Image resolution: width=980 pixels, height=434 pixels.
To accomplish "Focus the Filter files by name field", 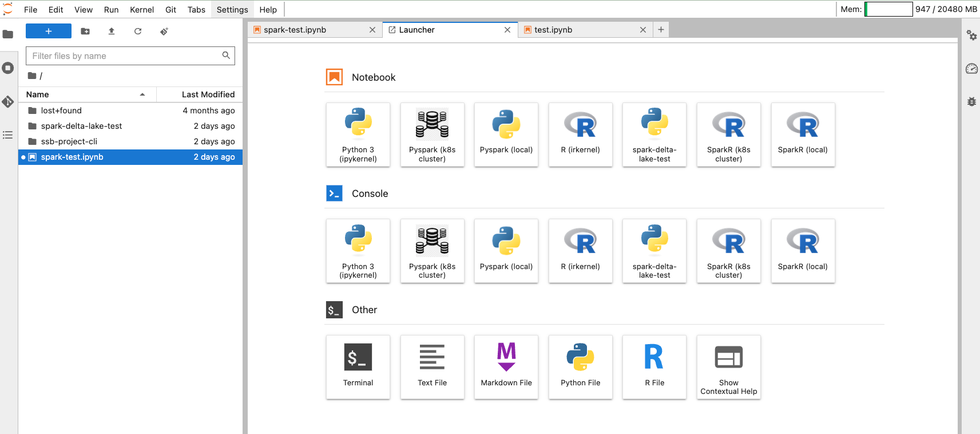I will [130, 56].
